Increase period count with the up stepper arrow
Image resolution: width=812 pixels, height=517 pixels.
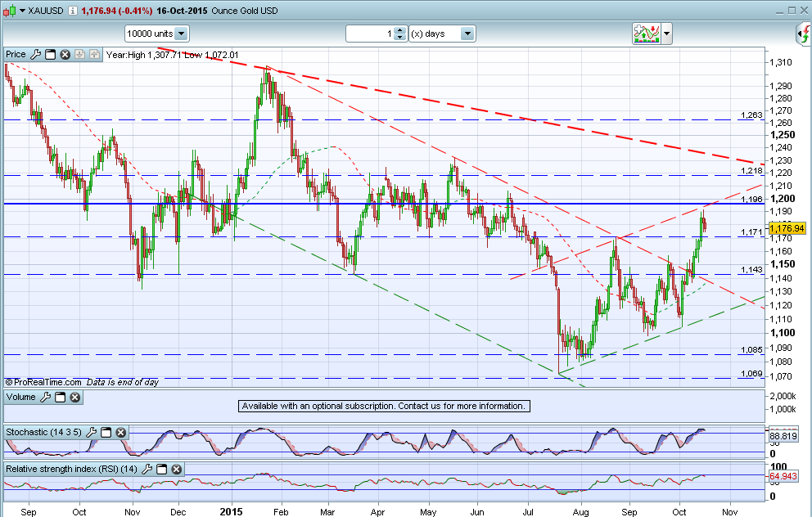400,30
